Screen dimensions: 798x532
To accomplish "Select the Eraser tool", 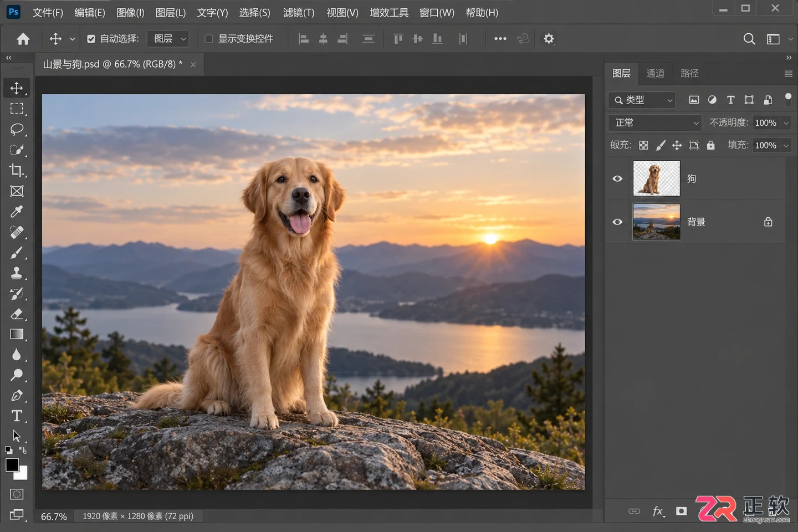I will 17,314.
